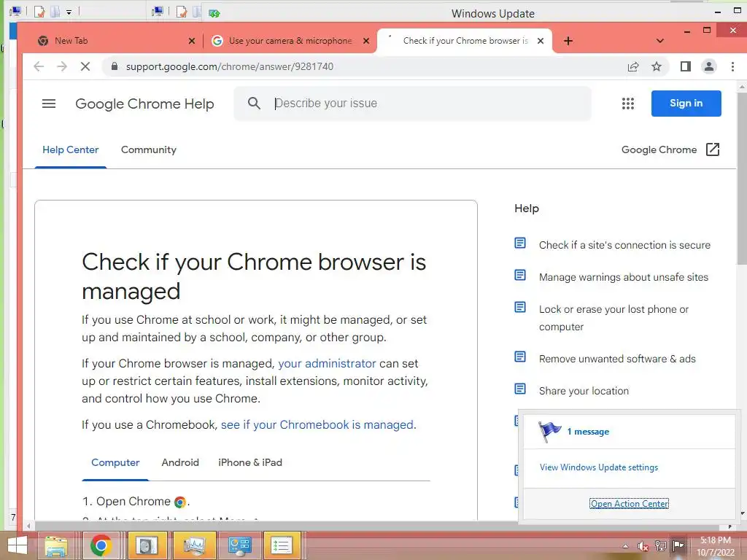The height and width of the screenshot is (560, 747).
Task: Share this page icon in address bar
Action: coord(632,66)
